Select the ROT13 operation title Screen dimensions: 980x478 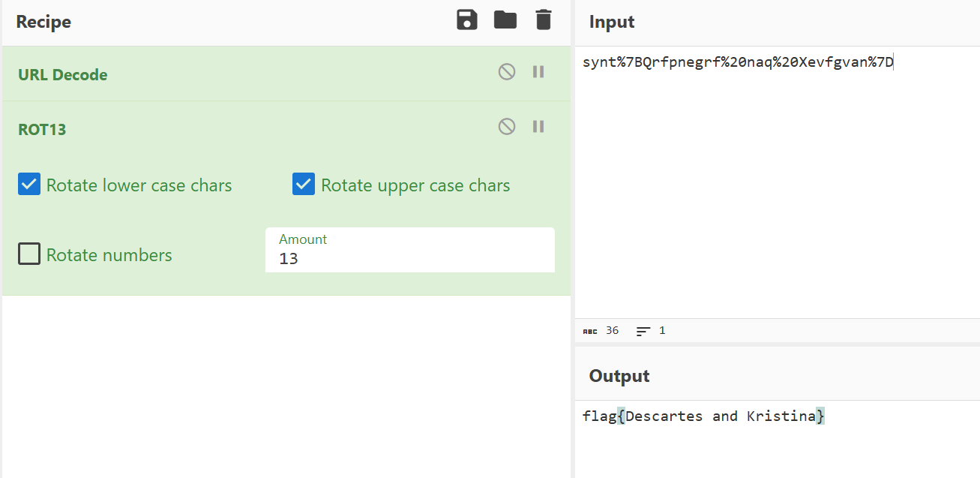coord(42,130)
